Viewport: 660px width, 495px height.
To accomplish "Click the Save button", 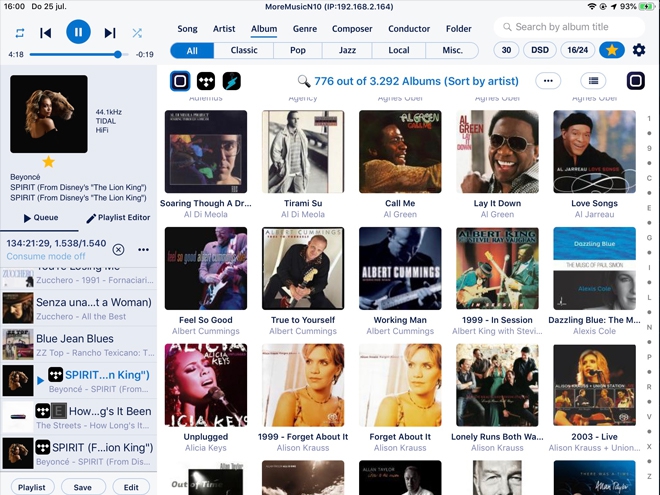I will pos(82,487).
